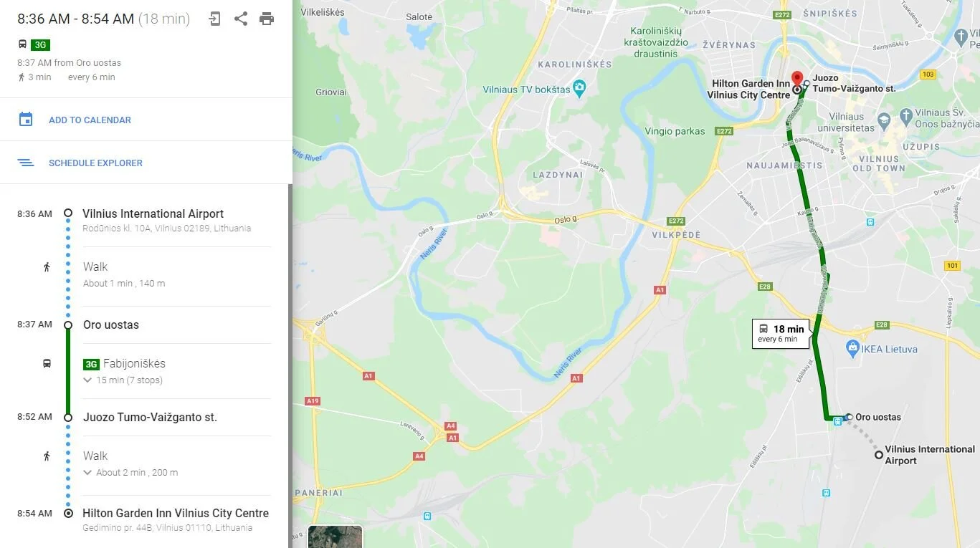
Task: Select the Oro uostas stop step
Action: 111,325
